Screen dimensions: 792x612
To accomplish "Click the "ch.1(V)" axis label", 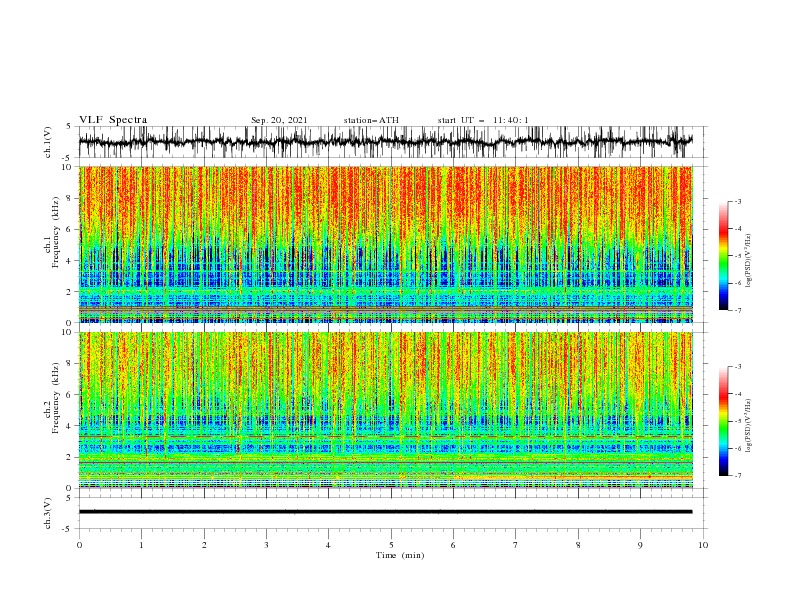I will pos(48,141).
